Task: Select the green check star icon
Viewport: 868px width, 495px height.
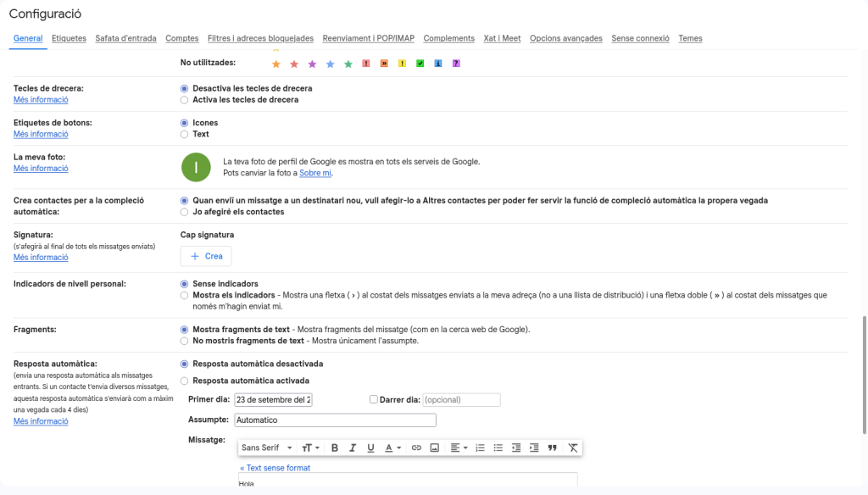Action: pos(420,64)
